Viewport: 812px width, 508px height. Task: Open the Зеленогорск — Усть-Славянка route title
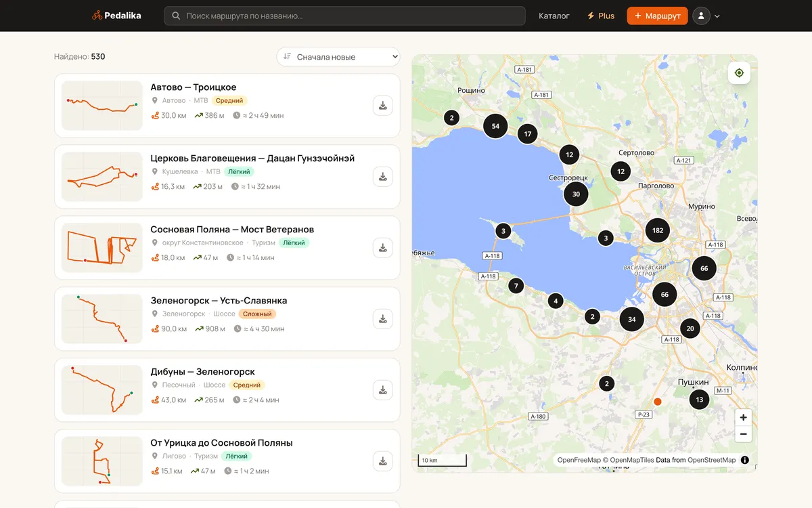coord(219,301)
